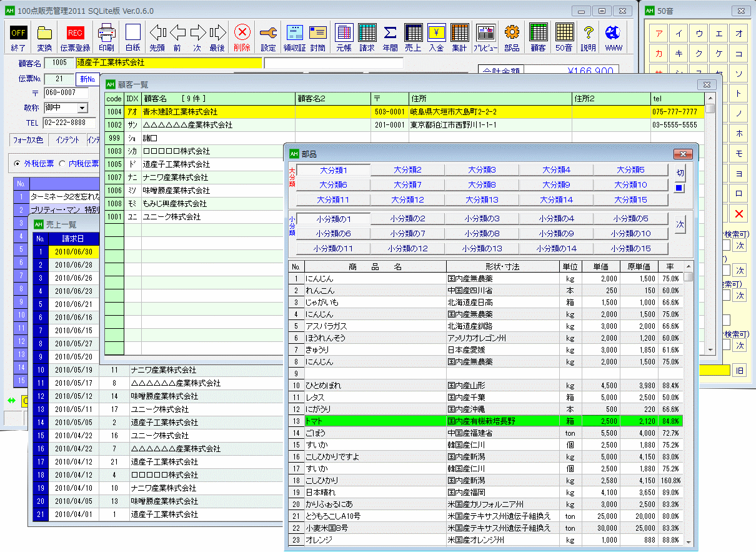The image size is (756, 552).
Task: Click the red ✕ button in 50音 panel
Action: 740,214
